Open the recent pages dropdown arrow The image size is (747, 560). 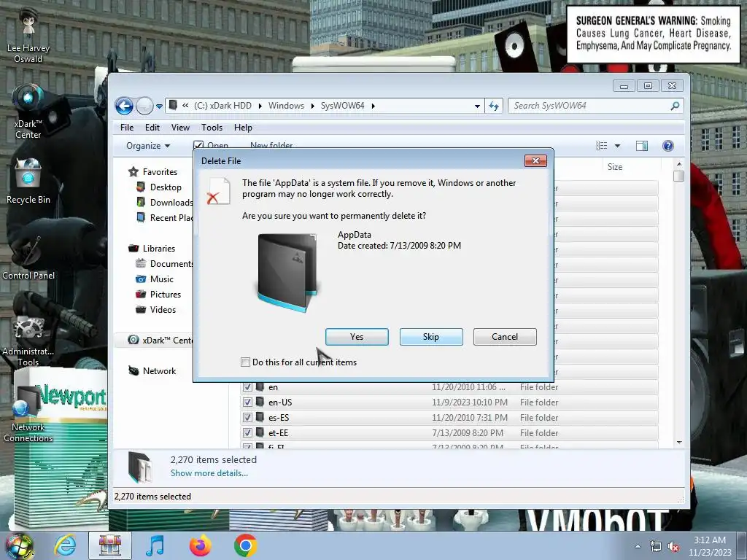(159, 106)
